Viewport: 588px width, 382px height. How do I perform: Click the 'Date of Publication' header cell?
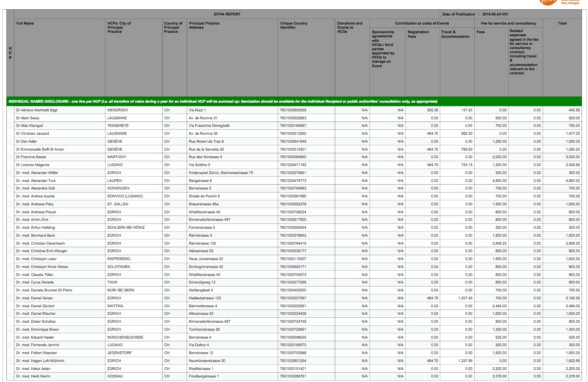coord(511,14)
